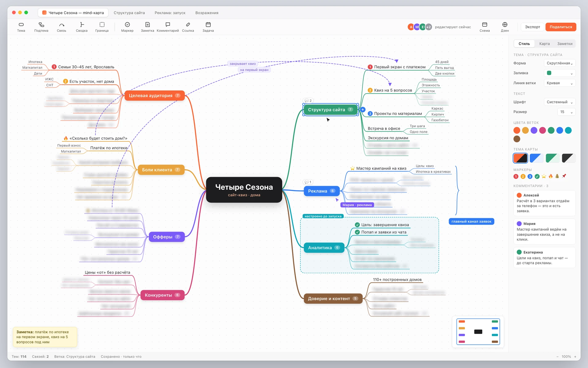
Task: Open the Шрифт dropdown Системный
Action: (560, 102)
